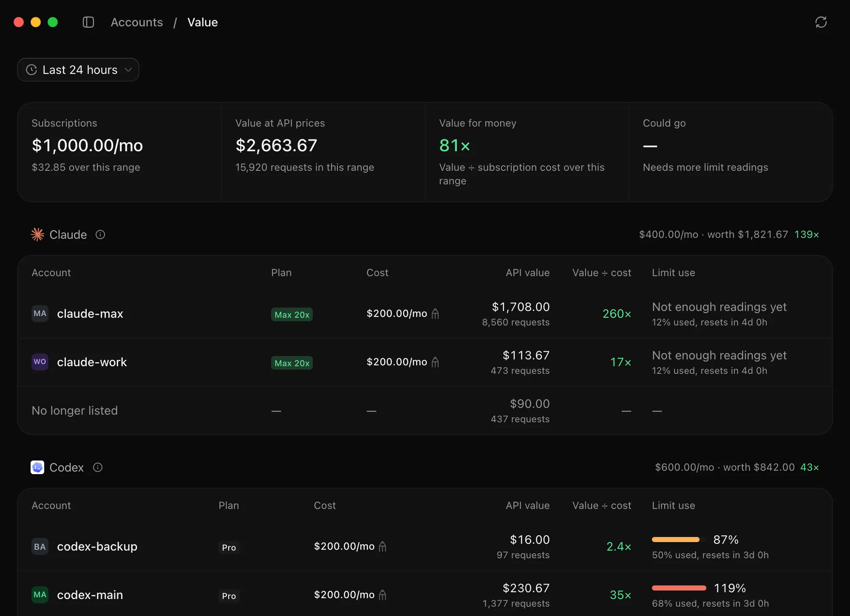Viewport: 850px width, 616px height.
Task: Click the icon next to claude-work cost
Action: (x=435, y=362)
